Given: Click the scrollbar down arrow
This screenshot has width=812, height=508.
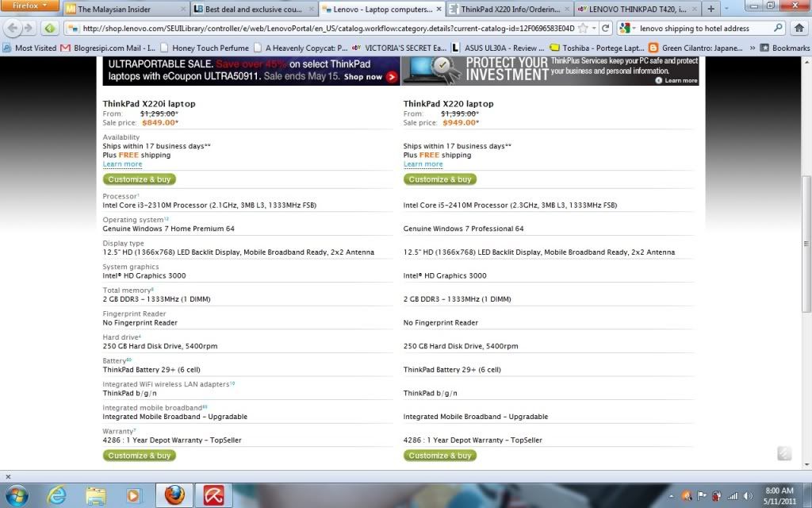Looking at the screenshot, I should (806, 464).
